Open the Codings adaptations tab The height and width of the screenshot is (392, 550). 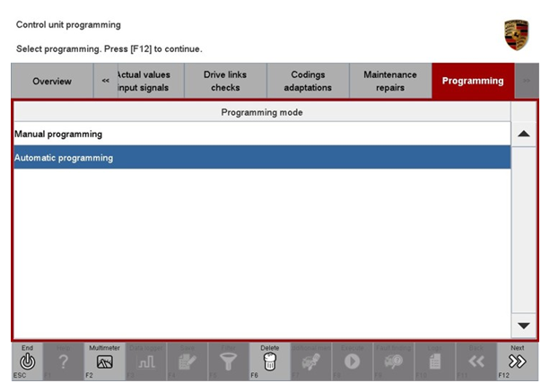click(x=308, y=82)
